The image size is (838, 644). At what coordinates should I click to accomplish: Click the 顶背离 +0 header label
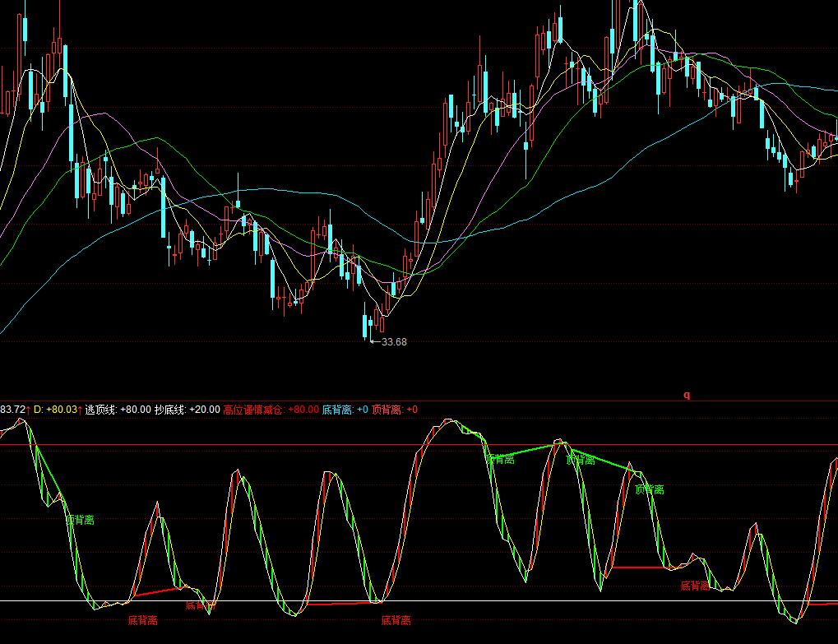click(394, 410)
